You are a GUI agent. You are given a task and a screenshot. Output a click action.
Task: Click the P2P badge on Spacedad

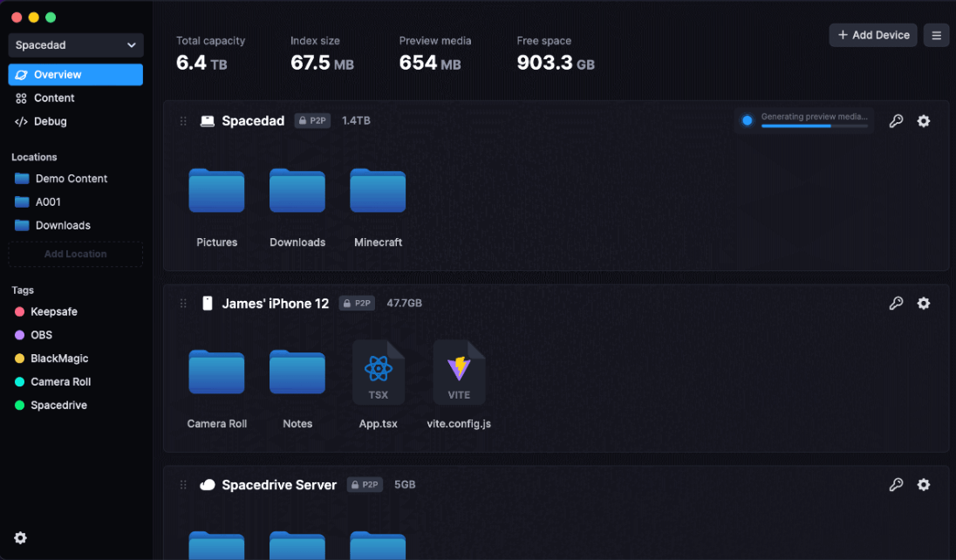click(x=313, y=120)
